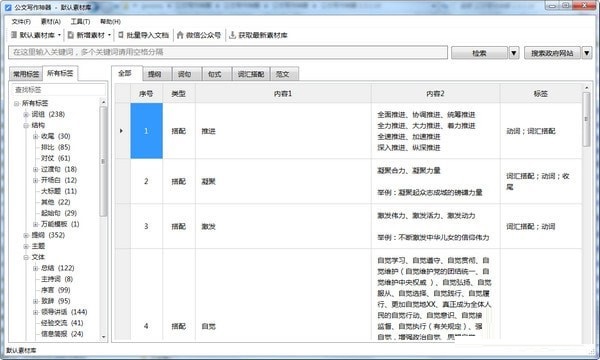This screenshot has height=360, width=600.
Task: Click the 检索 search button
Action: click(x=479, y=53)
